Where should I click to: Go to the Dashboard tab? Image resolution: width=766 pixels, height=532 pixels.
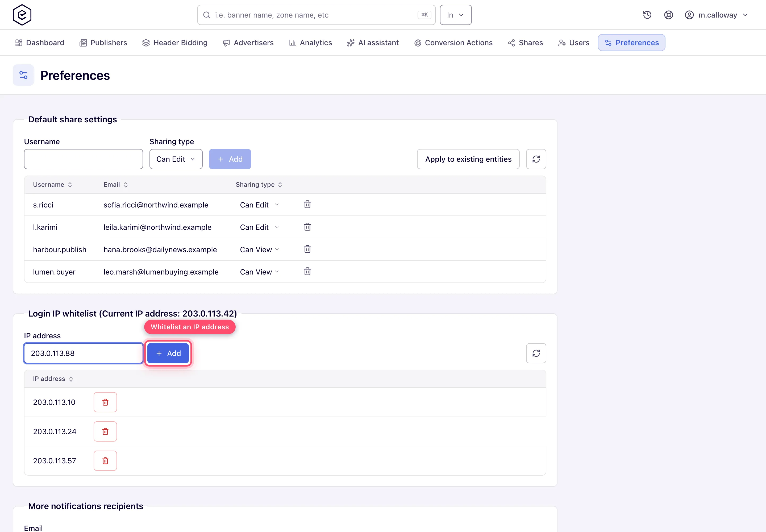tap(40, 43)
